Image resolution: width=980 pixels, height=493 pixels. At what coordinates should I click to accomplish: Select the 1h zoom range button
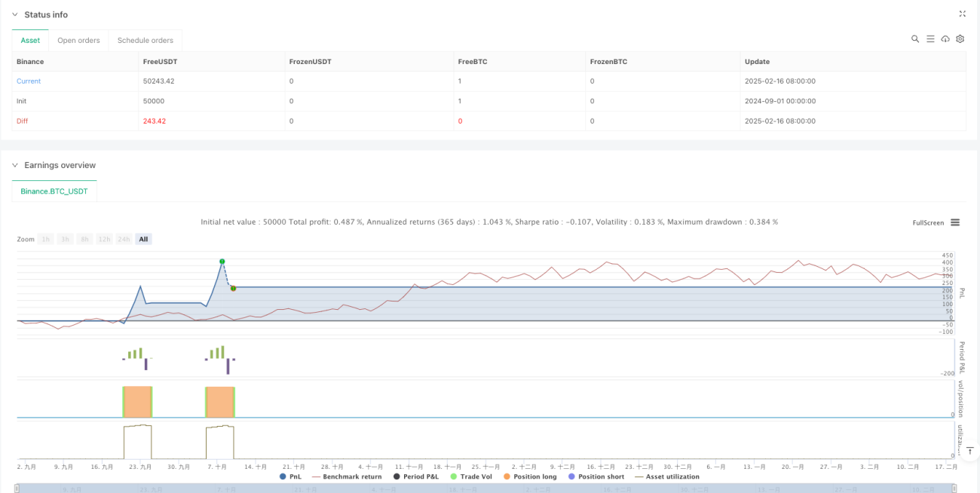[x=46, y=239]
